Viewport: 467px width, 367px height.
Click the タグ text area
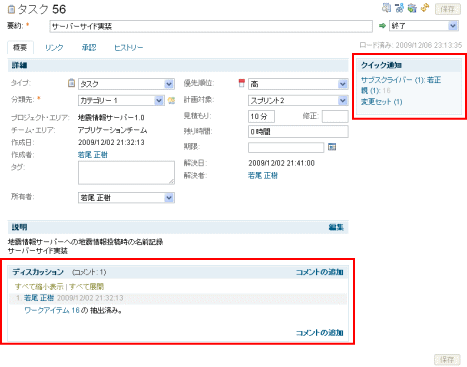click(126, 173)
